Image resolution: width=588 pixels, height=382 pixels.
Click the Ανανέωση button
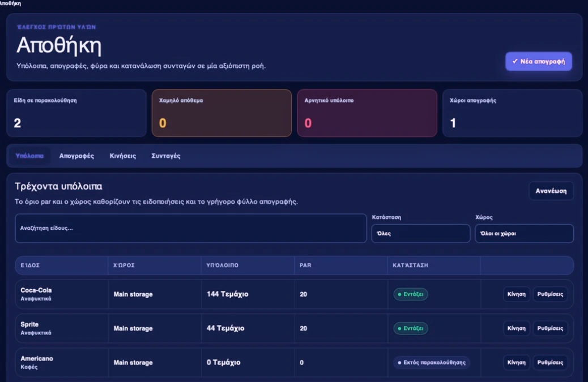click(x=551, y=191)
